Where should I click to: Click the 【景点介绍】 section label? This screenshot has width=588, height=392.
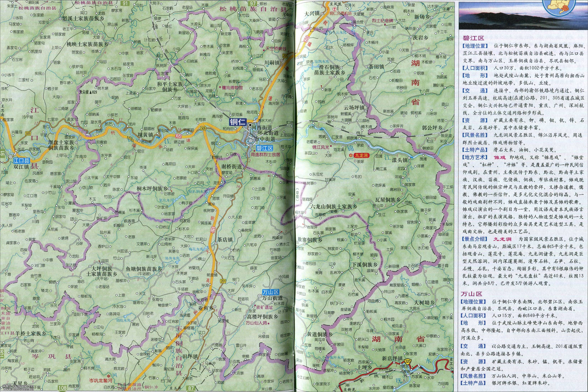point(475,239)
